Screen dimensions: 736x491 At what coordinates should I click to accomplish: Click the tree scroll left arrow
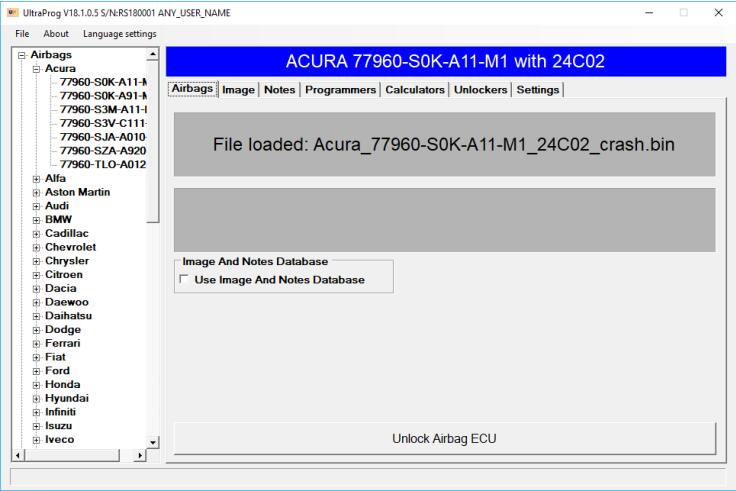pos(17,455)
